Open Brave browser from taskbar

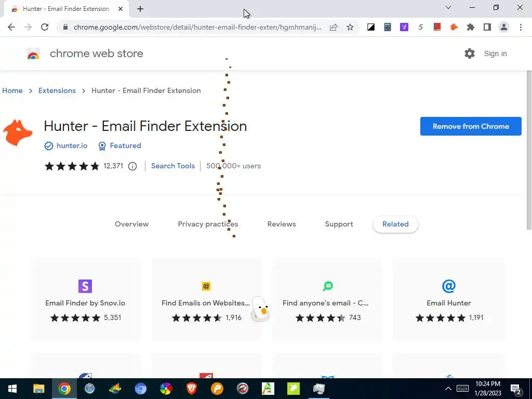[x=191, y=389]
